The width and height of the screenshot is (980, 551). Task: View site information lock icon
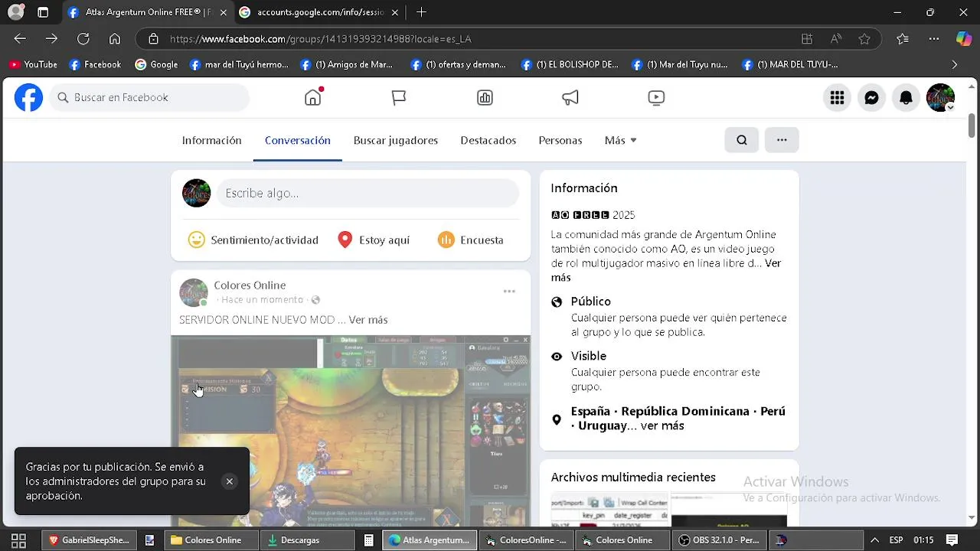(153, 39)
